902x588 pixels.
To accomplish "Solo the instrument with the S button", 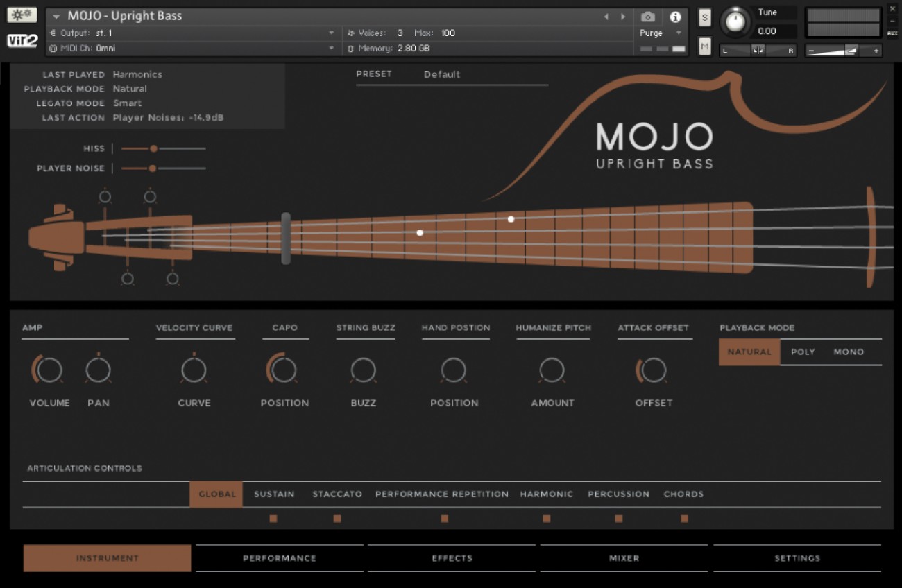I will click(x=704, y=18).
